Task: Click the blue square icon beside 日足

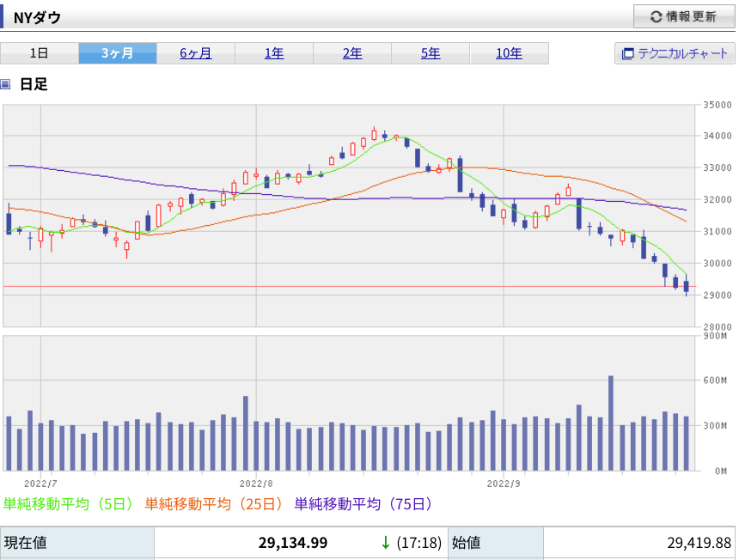Action: click(x=6, y=84)
